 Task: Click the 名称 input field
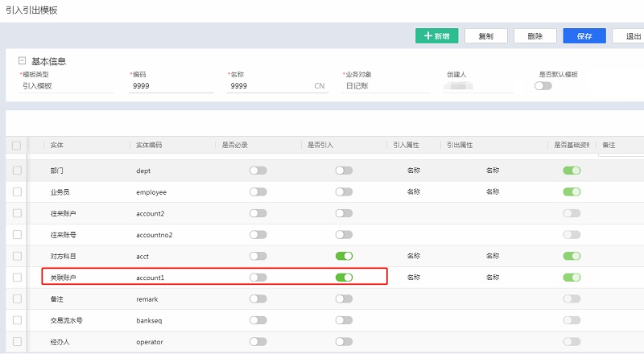tap(266, 85)
